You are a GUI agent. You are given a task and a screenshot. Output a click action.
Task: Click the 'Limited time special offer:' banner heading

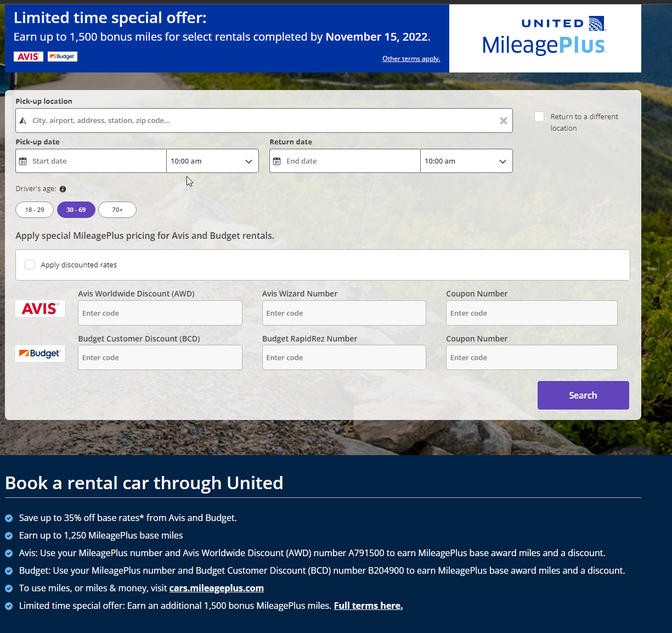(110, 18)
